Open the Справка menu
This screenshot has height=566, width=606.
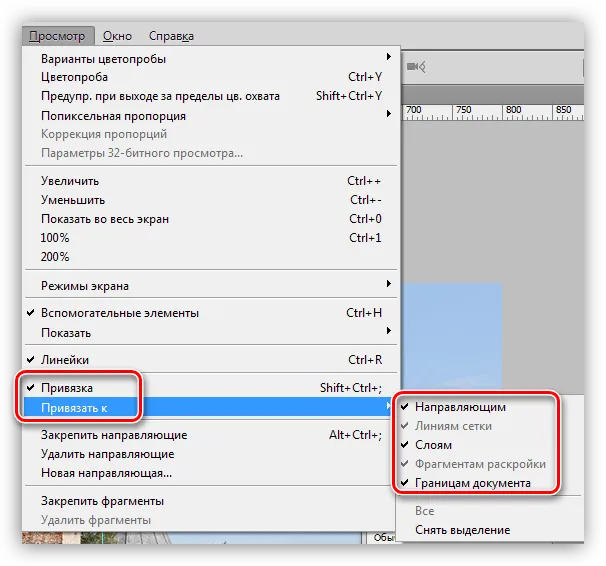click(171, 36)
